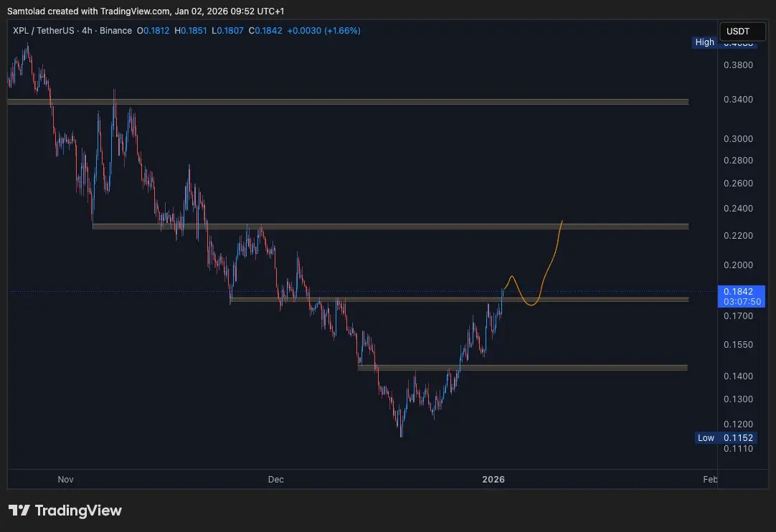Select the horizontal zone near 0.1800
The image size is (776, 532).
(460, 300)
